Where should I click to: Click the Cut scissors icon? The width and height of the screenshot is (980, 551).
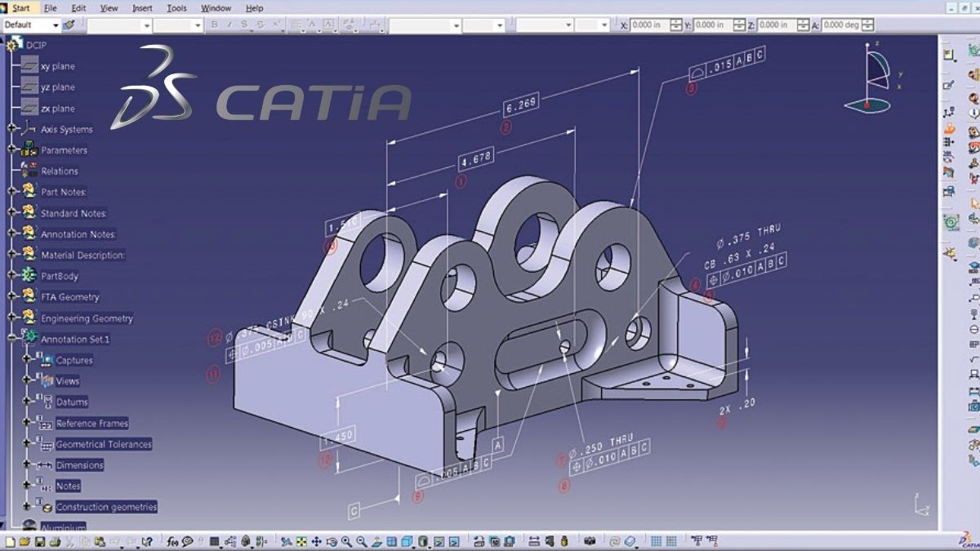[70, 541]
